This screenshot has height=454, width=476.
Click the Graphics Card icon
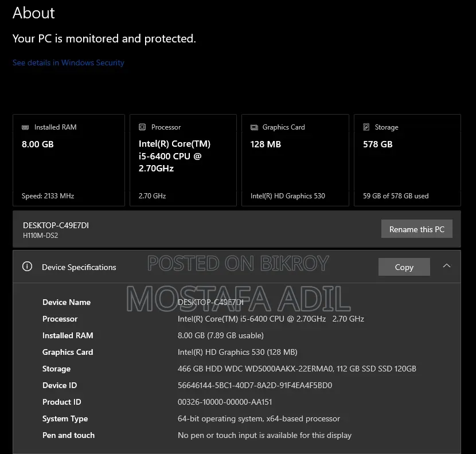pos(254,127)
